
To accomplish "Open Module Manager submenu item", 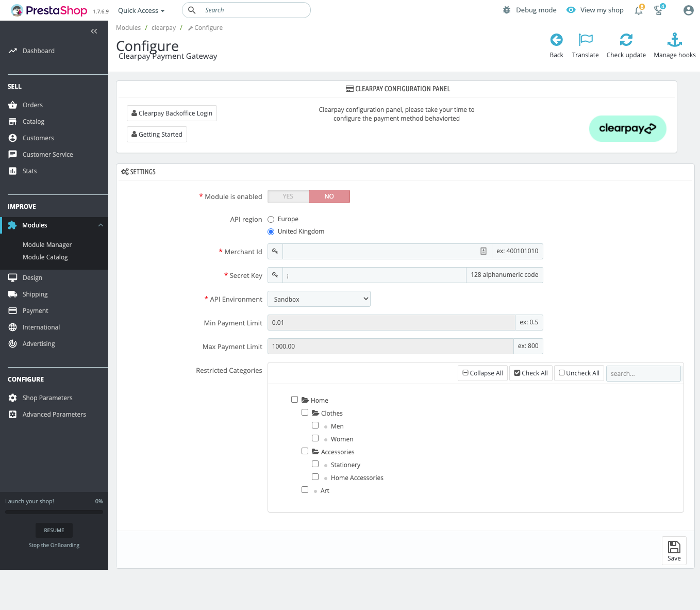I will point(47,245).
